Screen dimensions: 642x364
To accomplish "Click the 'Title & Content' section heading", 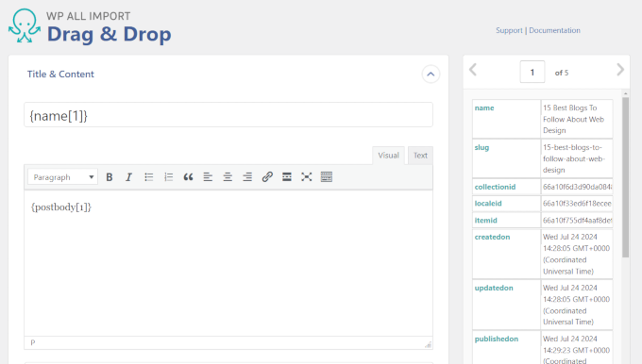I will pos(60,74).
